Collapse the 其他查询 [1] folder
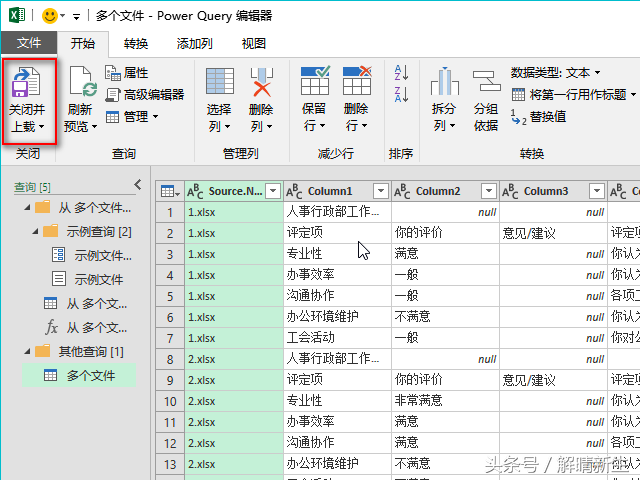The width and height of the screenshot is (640, 480). pos(27,351)
